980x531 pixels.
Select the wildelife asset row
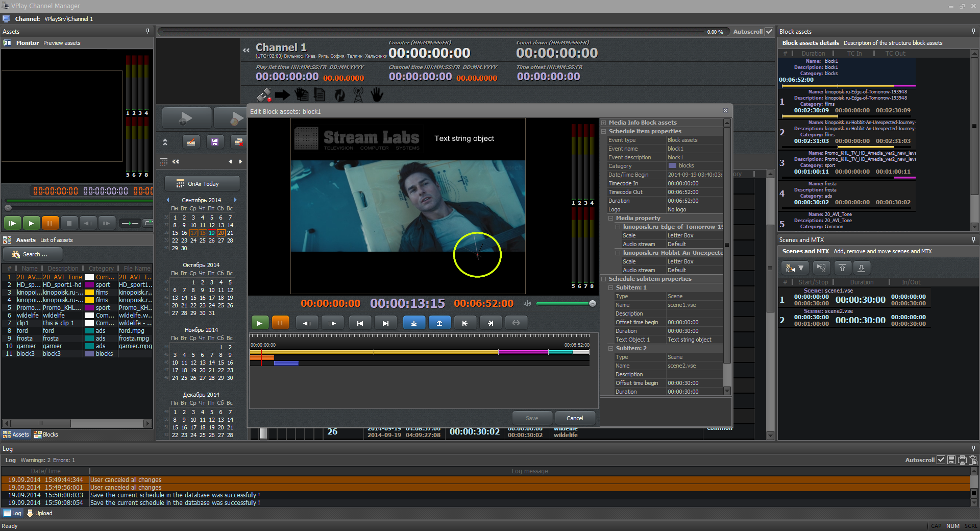tap(77, 316)
